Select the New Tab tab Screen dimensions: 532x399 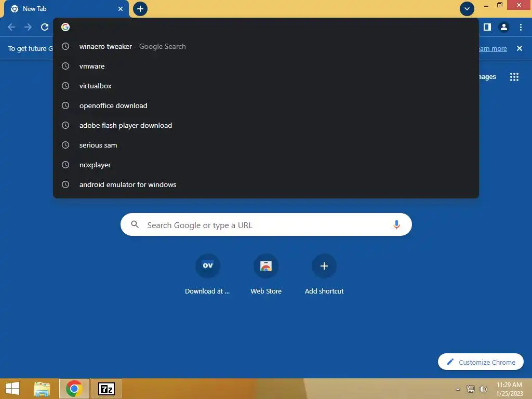point(66,9)
